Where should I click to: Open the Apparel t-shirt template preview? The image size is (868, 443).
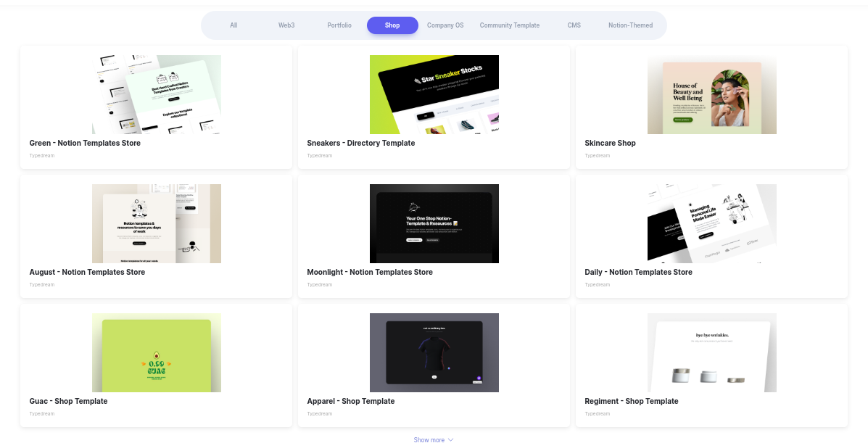pos(434,353)
